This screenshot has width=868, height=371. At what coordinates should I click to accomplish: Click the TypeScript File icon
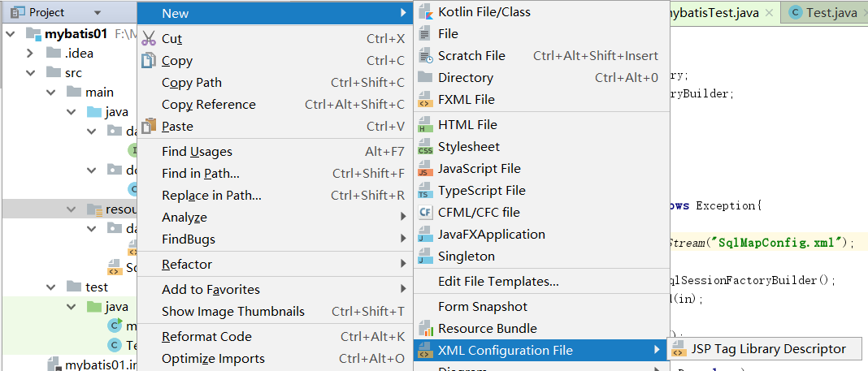click(425, 191)
